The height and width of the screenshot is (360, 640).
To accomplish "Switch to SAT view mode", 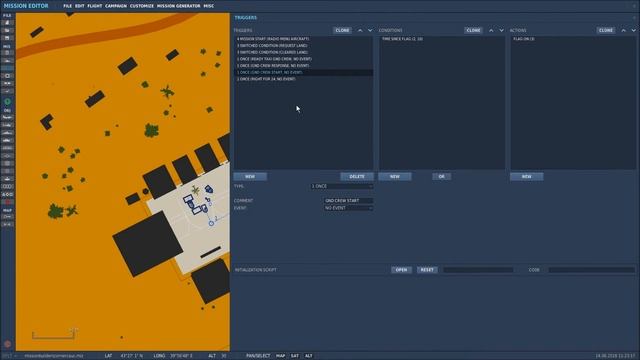I will point(295,356).
